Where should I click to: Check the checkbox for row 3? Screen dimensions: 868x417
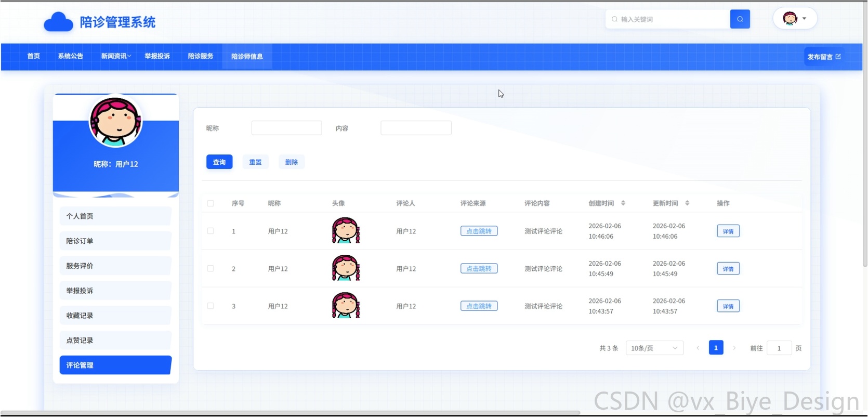click(x=211, y=306)
